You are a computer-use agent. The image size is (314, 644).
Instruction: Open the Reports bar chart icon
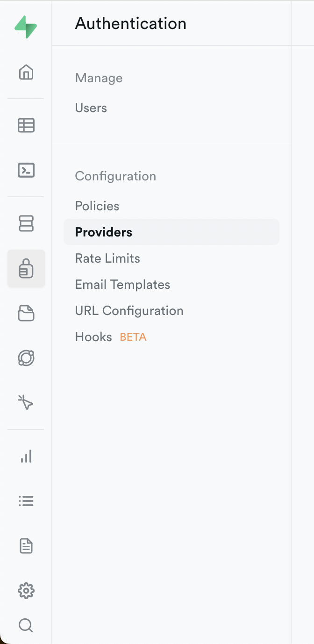pos(26,456)
